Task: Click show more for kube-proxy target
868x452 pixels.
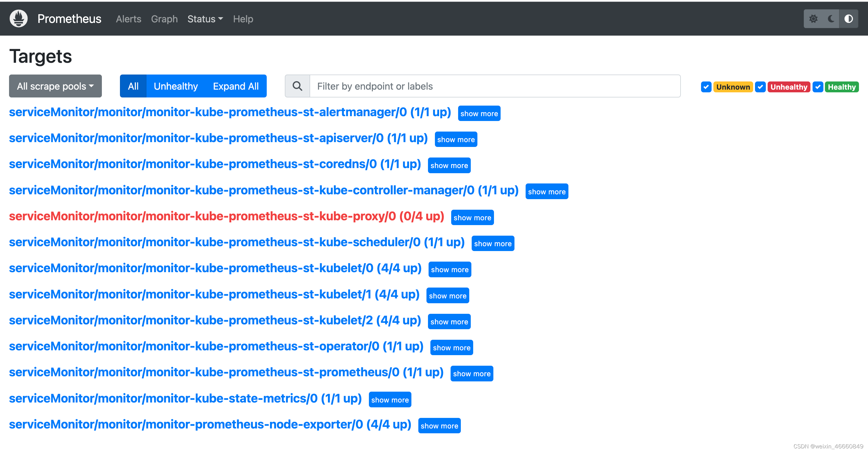Action: click(x=473, y=217)
